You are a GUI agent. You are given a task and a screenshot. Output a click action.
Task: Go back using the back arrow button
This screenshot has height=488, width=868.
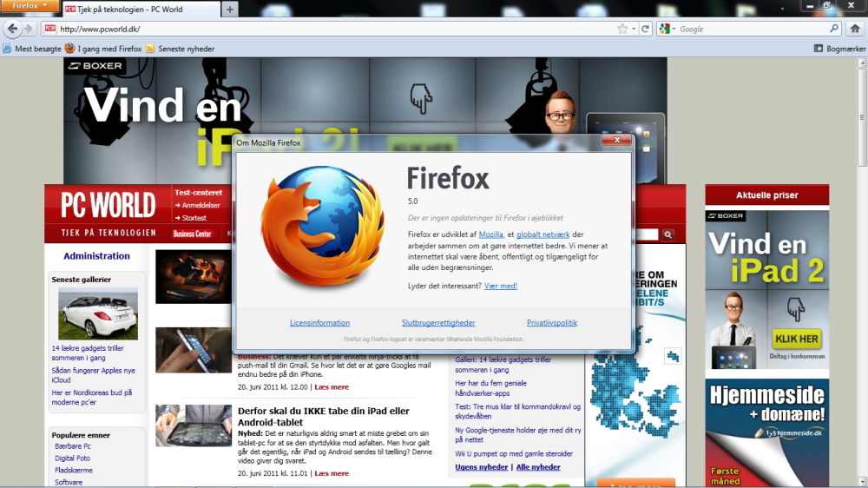12,29
